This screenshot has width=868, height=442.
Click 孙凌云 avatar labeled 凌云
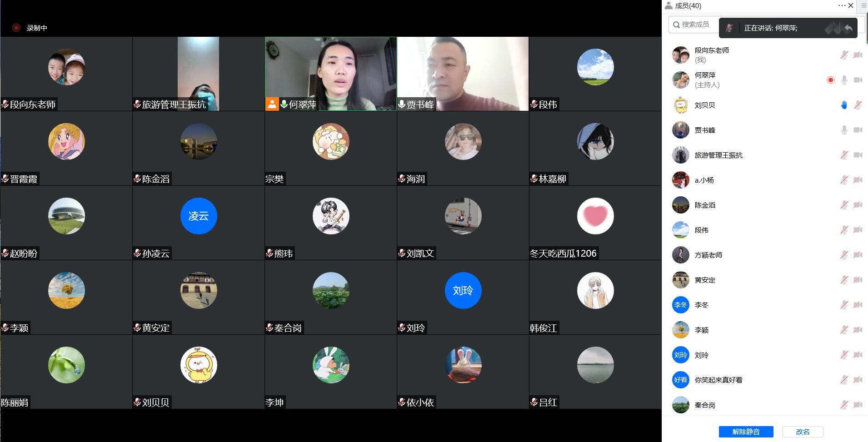(x=199, y=216)
